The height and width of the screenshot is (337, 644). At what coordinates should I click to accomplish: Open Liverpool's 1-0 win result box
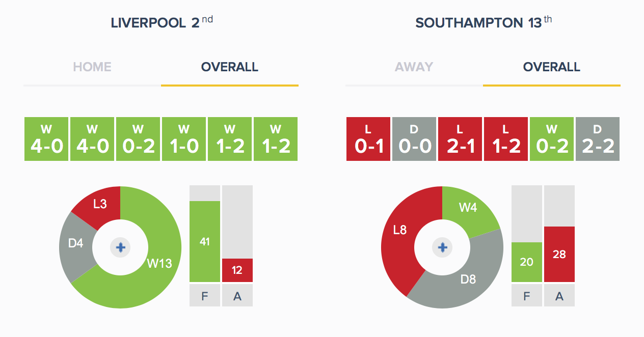184,139
